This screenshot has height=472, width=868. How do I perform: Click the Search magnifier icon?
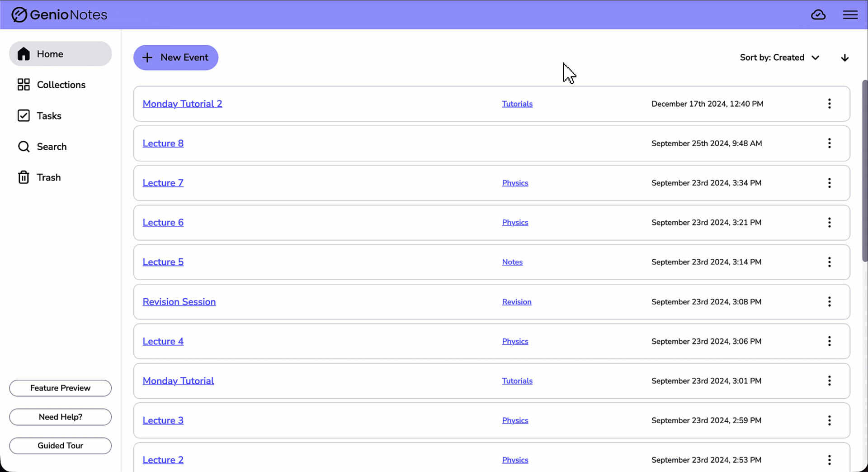(x=24, y=147)
